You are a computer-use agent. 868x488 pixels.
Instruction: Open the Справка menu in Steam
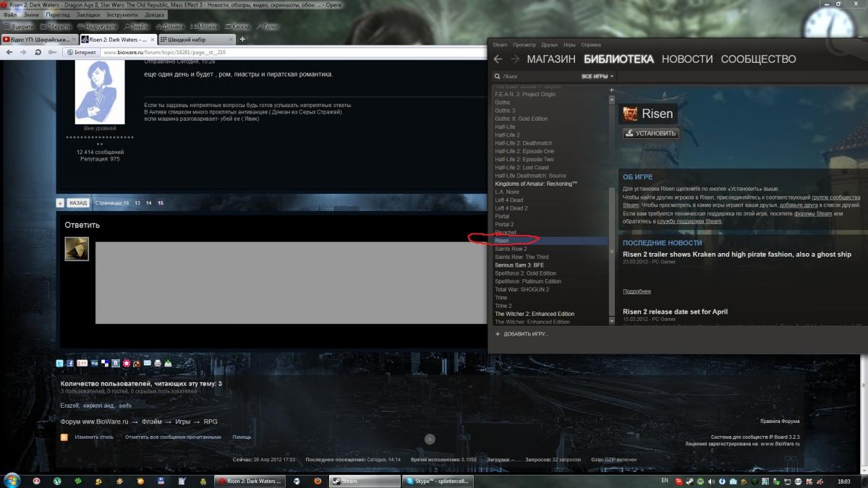(x=591, y=45)
